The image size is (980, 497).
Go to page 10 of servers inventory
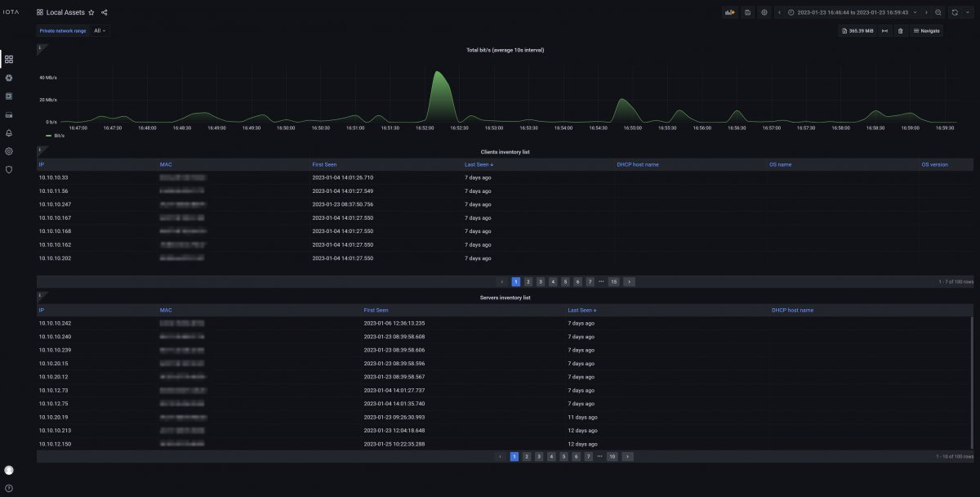point(612,456)
